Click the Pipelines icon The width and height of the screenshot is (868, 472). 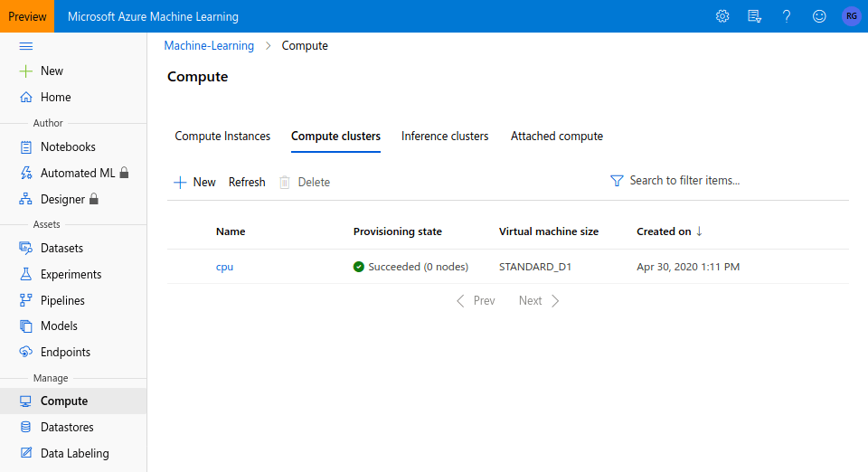click(x=26, y=300)
